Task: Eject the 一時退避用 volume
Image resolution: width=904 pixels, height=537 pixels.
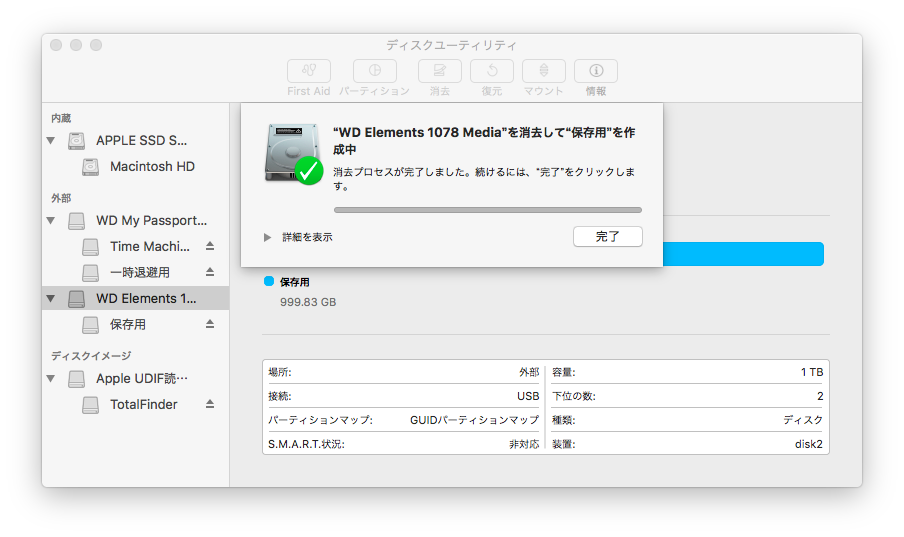Action: (210, 272)
